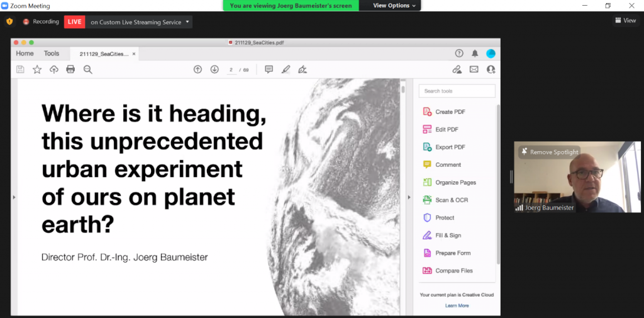Click the bookmark star icon
644x318 pixels.
tap(37, 69)
